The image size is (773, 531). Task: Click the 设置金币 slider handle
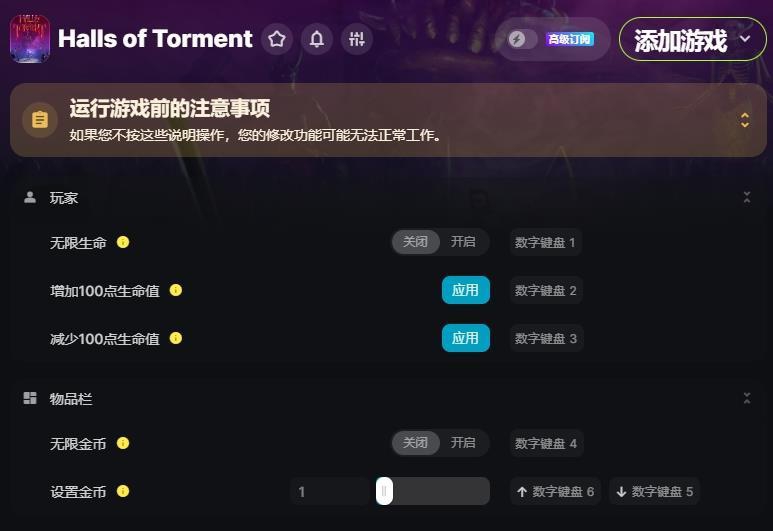384,491
